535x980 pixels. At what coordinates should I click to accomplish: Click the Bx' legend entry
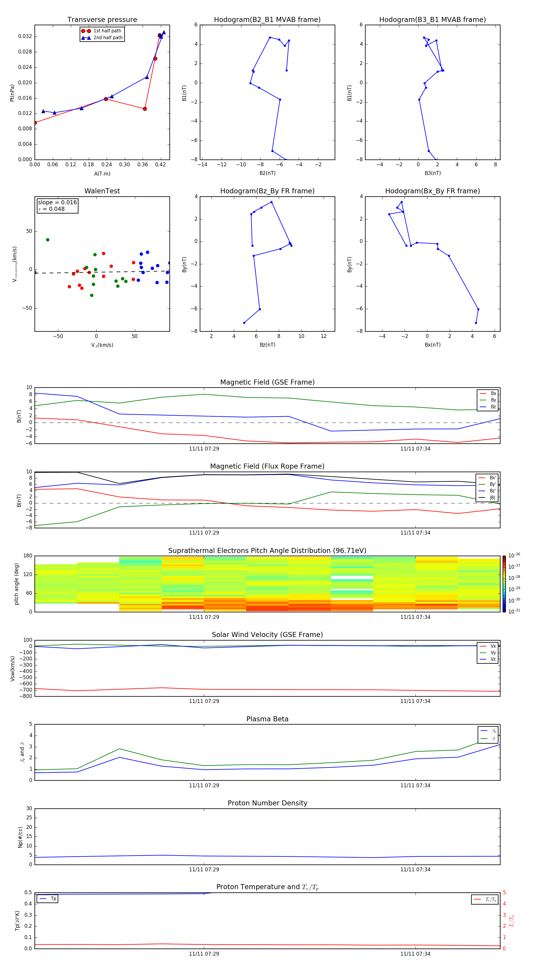click(487, 478)
